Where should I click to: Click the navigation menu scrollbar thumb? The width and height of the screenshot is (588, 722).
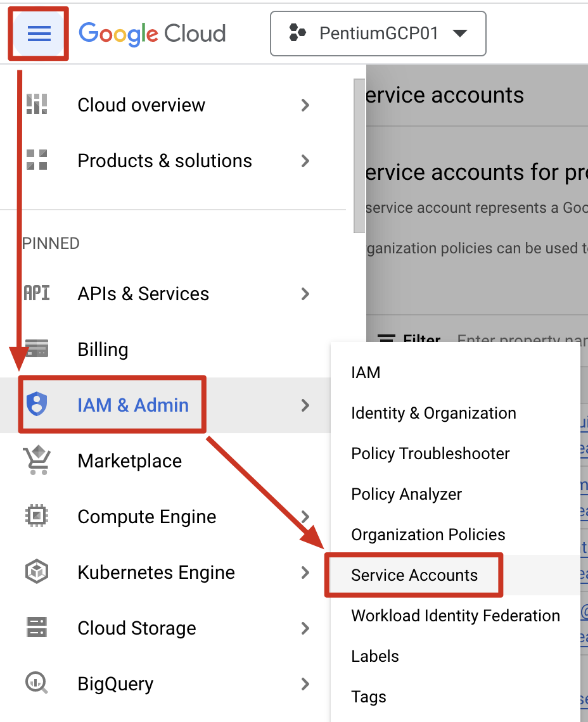click(359, 156)
